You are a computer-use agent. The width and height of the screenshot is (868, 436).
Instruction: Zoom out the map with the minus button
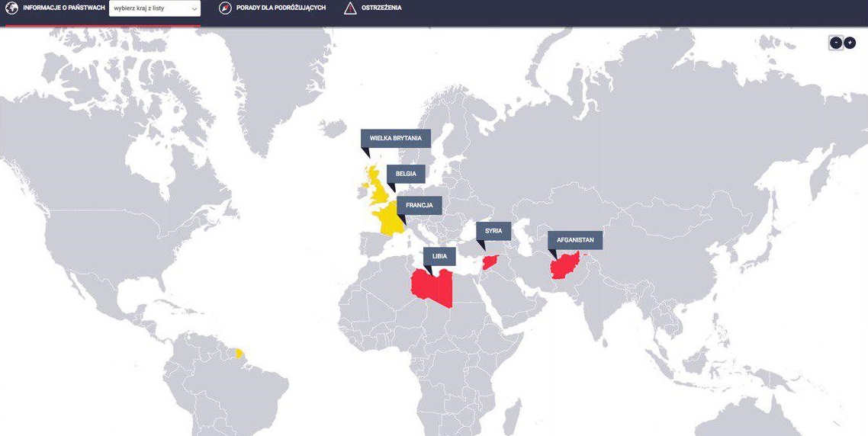click(x=836, y=43)
